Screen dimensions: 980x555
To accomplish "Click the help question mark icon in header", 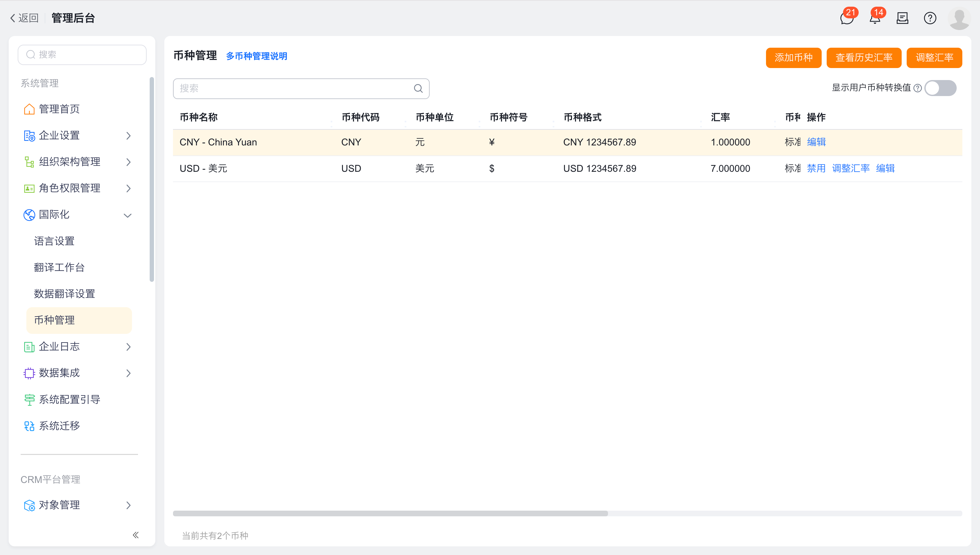I will [x=930, y=18].
